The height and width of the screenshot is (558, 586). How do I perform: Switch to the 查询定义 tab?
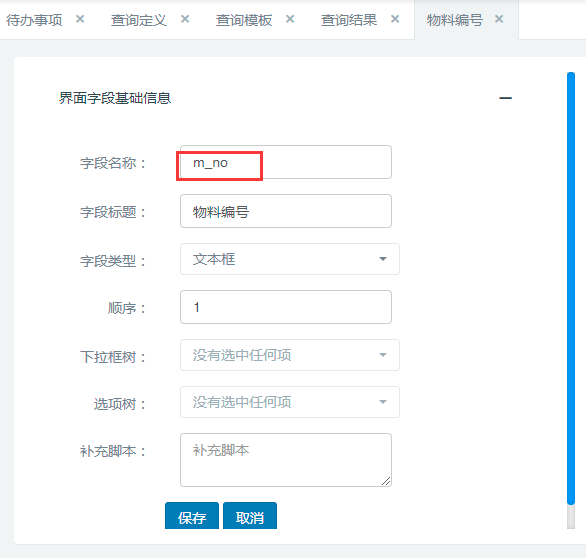pos(139,20)
